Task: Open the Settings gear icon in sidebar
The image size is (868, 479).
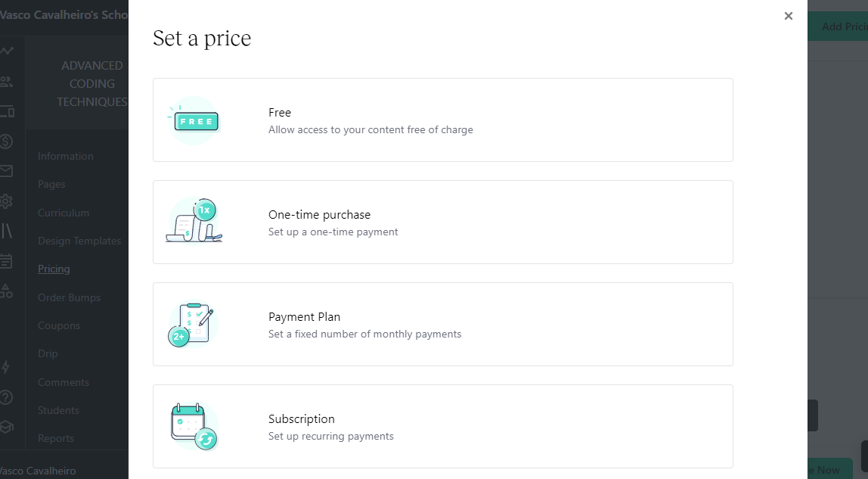Action: pyautogui.click(x=6, y=201)
